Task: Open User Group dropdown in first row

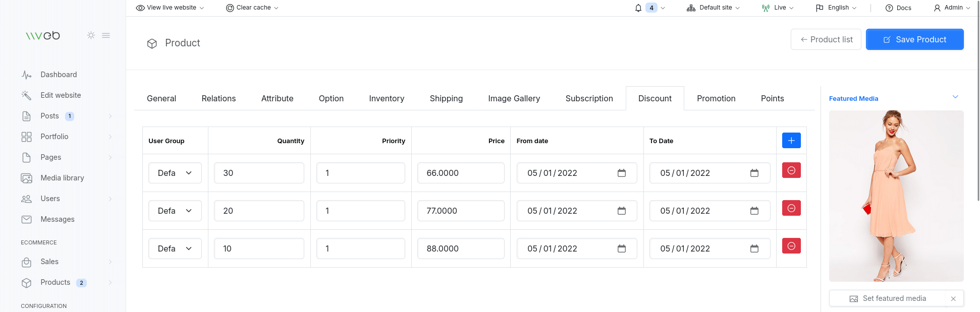Action: click(175, 173)
